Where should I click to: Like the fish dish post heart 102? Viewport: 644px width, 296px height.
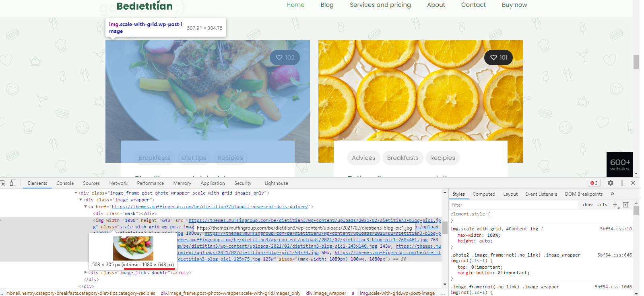285,58
